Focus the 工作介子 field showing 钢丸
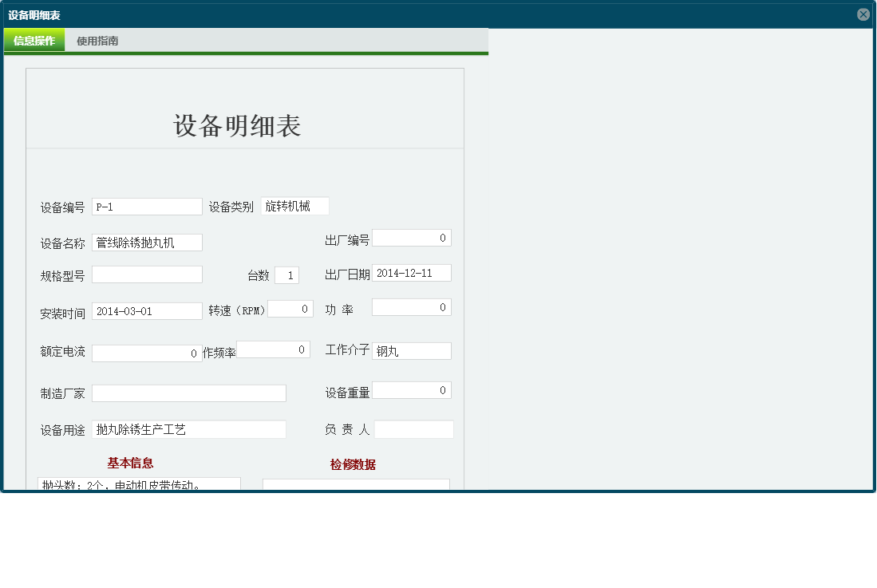This screenshot has height=588, width=877. [411, 350]
